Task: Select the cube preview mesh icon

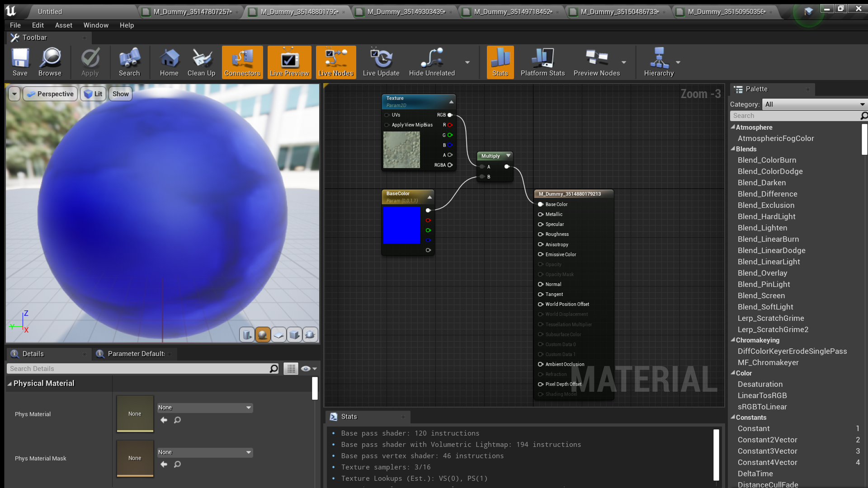Action: pos(294,335)
